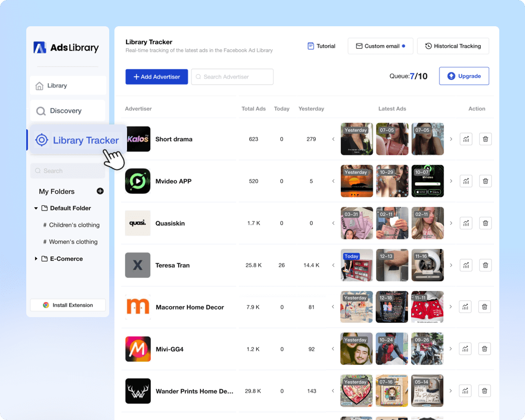This screenshot has width=525, height=420.
Task: Show next ads for Short drama
Action: point(451,139)
